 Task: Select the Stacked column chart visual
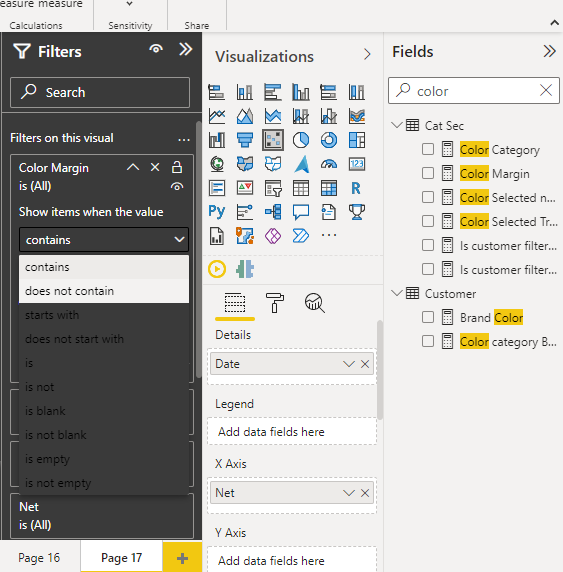click(245, 92)
